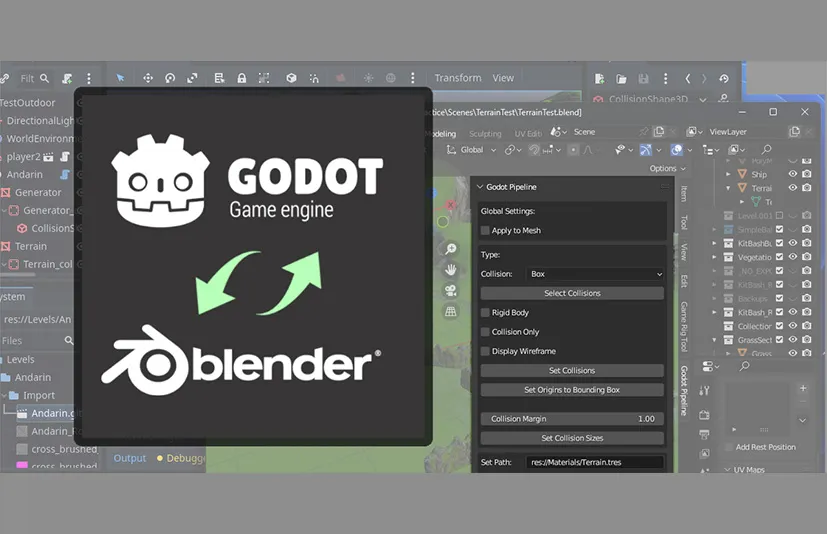The width and height of the screenshot is (827, 534).
Task: Collapse the Godot Pipeline panel
Action: [480, 187]
